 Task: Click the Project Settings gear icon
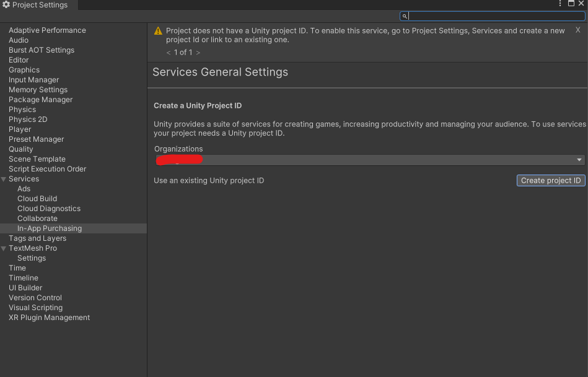tap(6, 4)
